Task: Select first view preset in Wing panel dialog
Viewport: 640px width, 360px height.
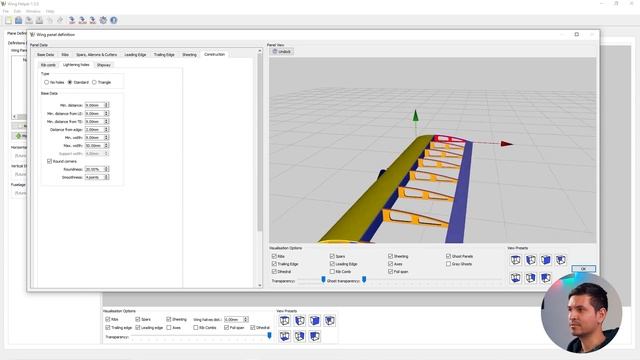Action: (516, 260)
